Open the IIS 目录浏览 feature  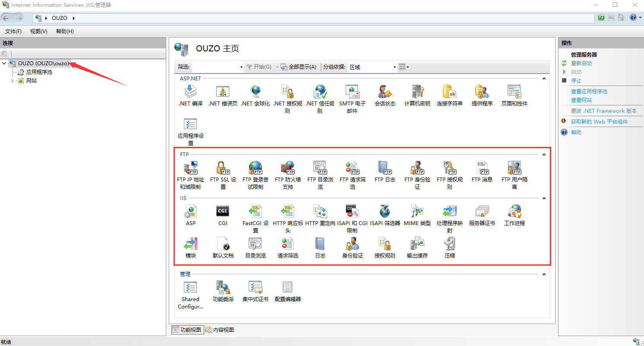click(x=255, y=248)
